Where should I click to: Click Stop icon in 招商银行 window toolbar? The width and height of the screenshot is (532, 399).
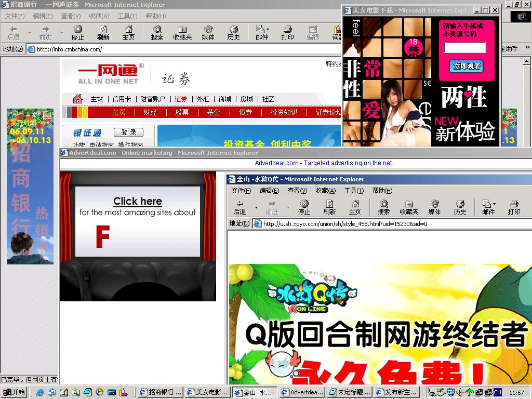78,33
